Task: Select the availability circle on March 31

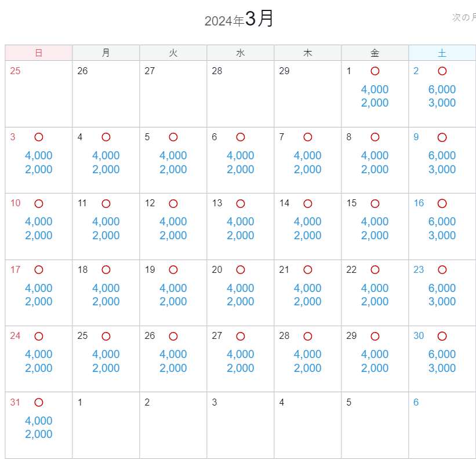Action: click(x=38, y=402)
